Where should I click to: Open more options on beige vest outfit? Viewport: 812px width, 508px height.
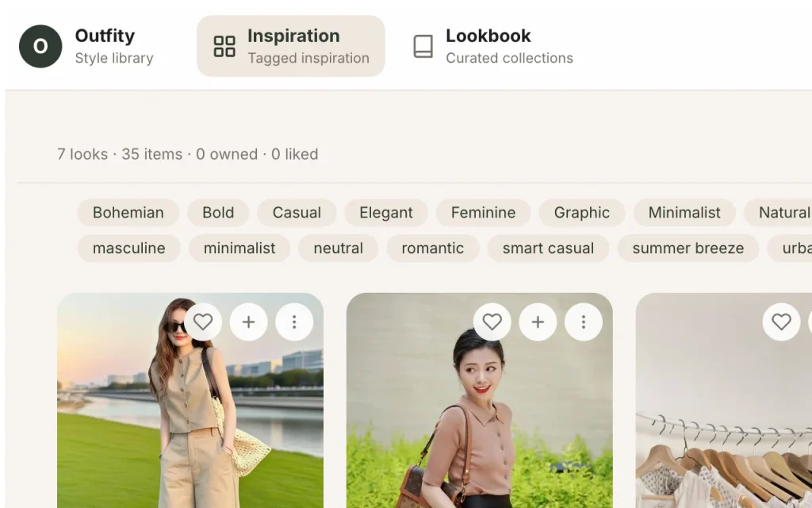(294, 322)
